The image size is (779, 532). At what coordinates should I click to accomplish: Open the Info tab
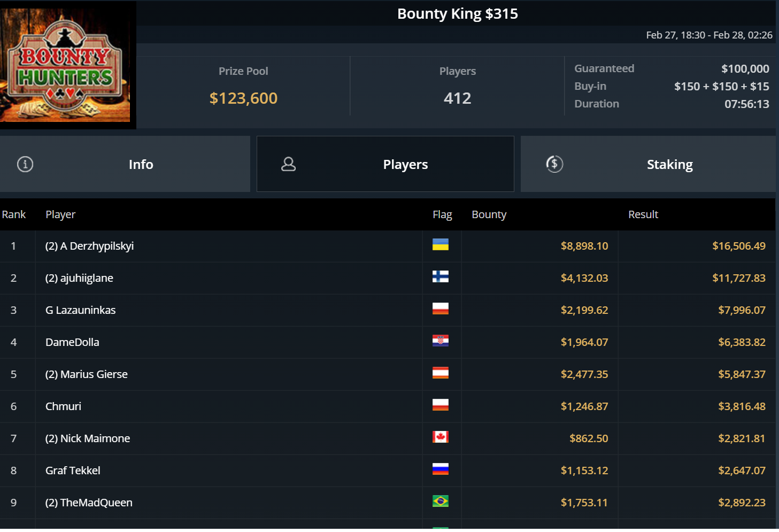141,165
